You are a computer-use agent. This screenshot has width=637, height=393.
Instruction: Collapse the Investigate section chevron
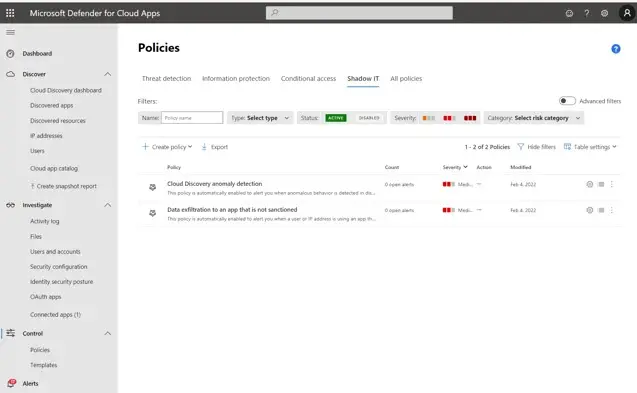(x=108, y=205)
